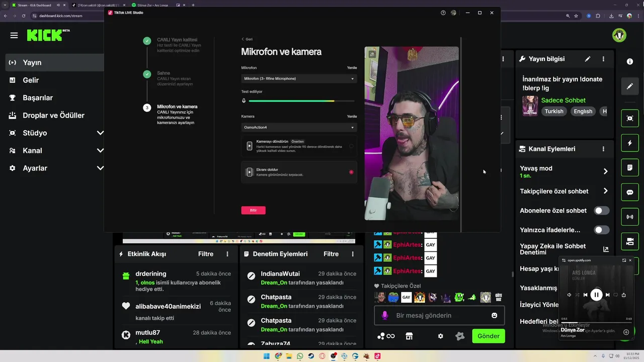Click the broadcast signal icon in right rail
644x362 pixels.
click(630, 217)
